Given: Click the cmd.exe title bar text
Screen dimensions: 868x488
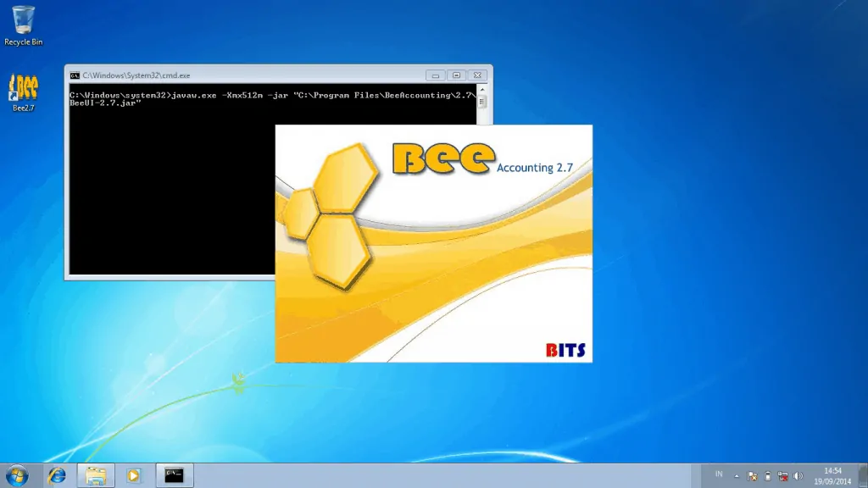Looking at the screenshot, I should [136, 75].
